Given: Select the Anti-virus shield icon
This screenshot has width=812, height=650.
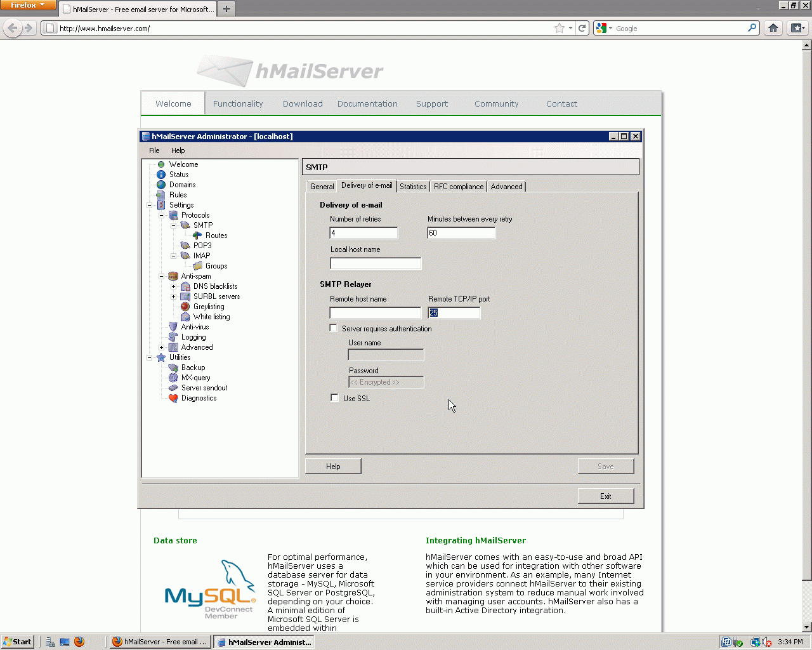Looking at the screenshot, I should click(173, 327).
